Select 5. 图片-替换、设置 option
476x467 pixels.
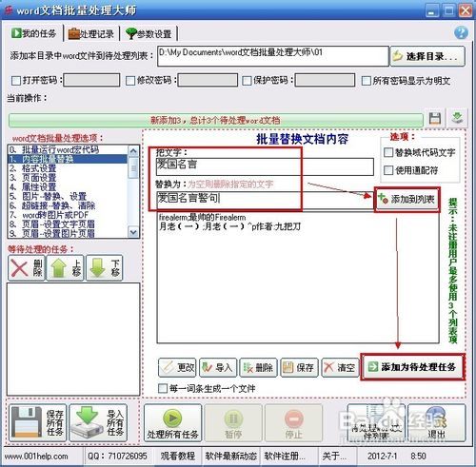point(68,196)
